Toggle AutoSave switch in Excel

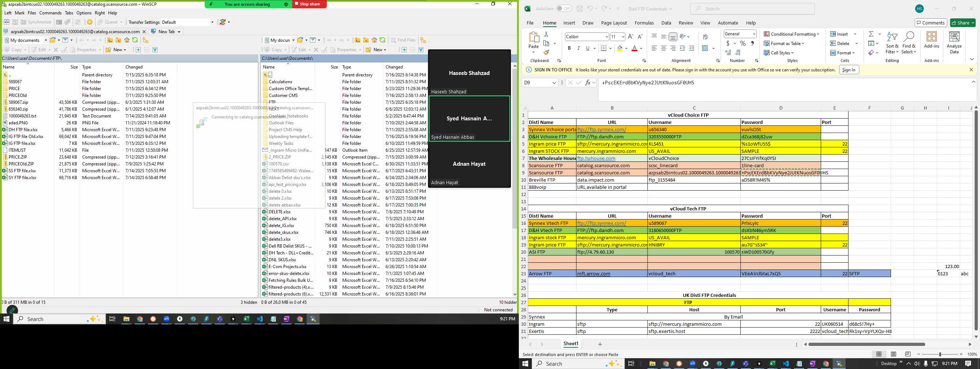tap(564, 8)
